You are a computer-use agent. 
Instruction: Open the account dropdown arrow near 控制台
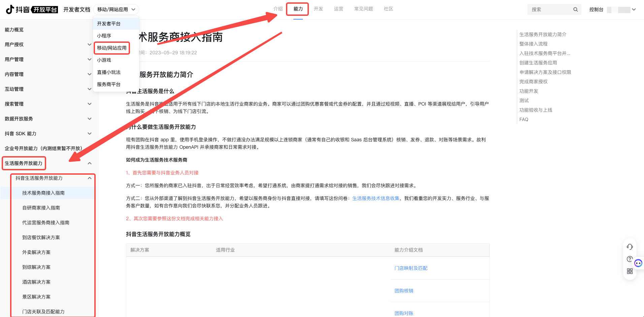634,9
